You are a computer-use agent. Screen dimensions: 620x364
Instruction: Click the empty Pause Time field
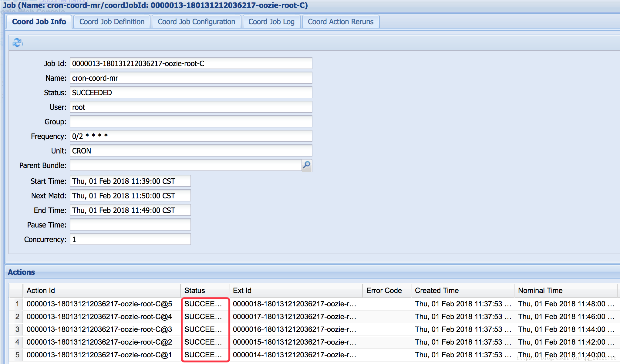tap(130, 225)
